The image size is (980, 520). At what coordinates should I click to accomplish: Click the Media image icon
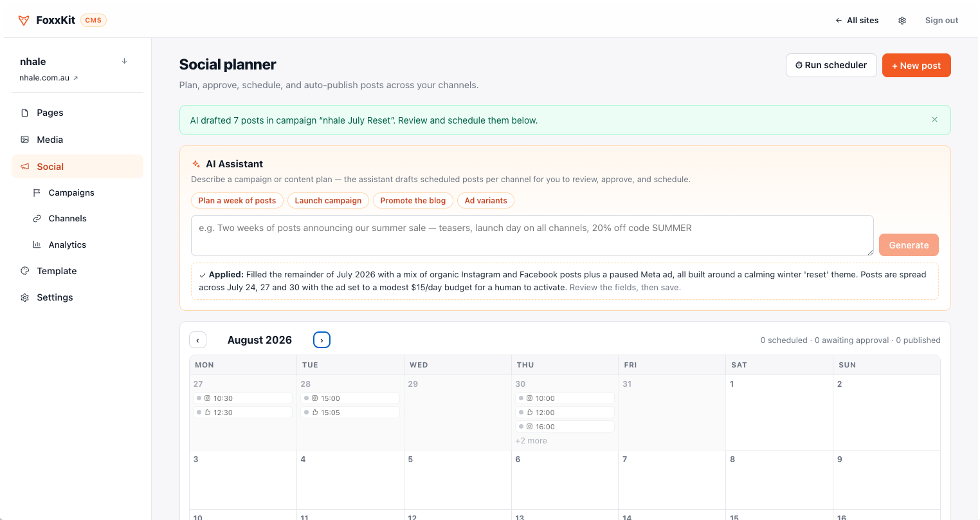pyautogui.click(x=25, y=140)
